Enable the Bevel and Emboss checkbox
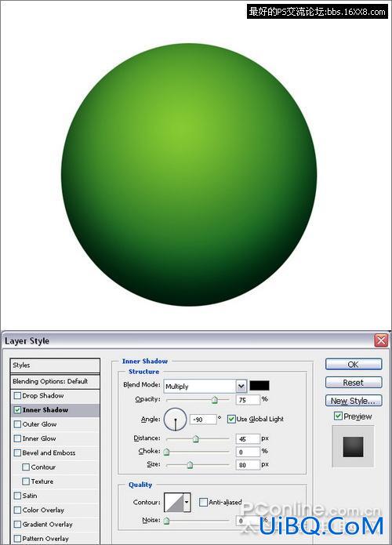 [17, 452]
